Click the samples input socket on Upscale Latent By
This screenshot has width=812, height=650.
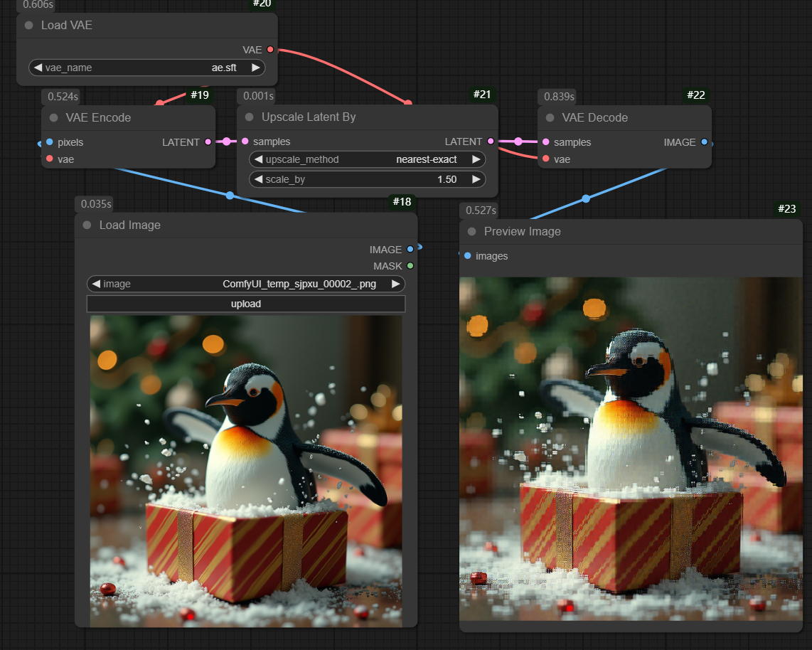point(245,142)
